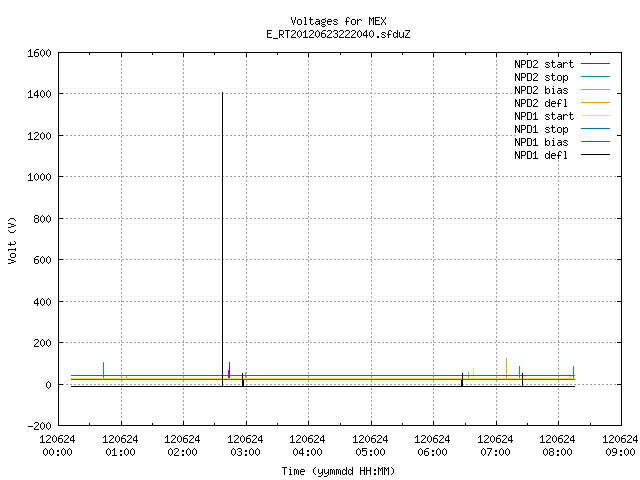
Task: Click the 120624 08:00 time tick label
Action: tap(557, 446)
